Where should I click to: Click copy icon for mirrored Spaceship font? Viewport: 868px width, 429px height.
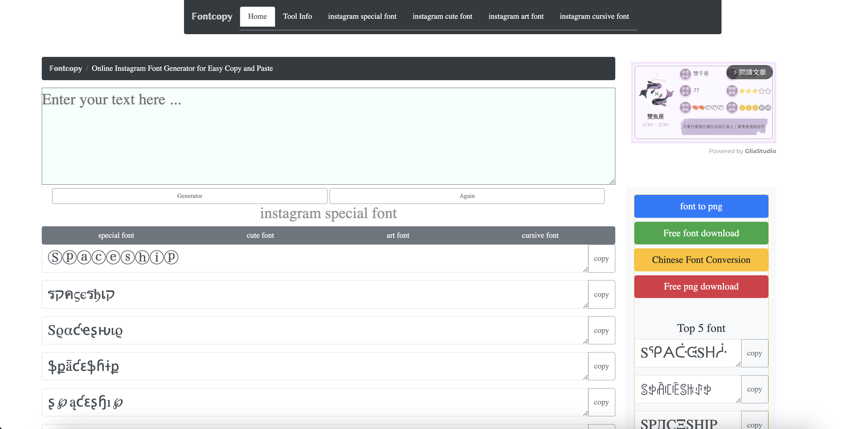(x=601, y=294)
